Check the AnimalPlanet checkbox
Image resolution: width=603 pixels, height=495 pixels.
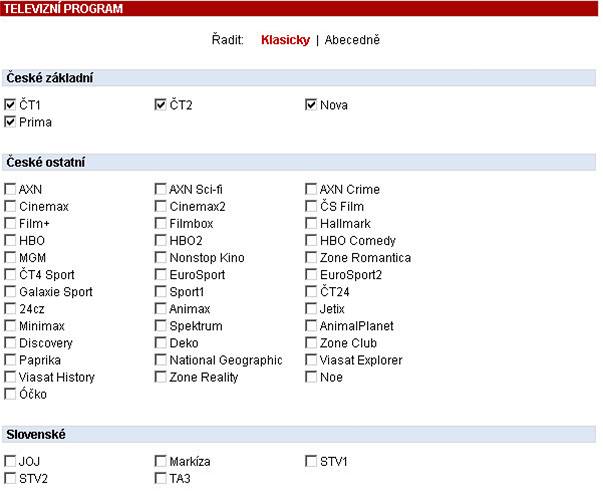click(x=311, y=326)
